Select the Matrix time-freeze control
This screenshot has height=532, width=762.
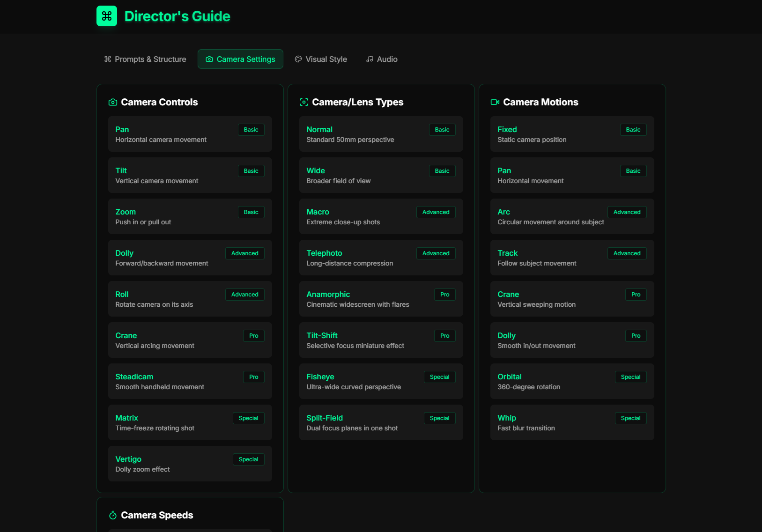(x=190, y=422)
